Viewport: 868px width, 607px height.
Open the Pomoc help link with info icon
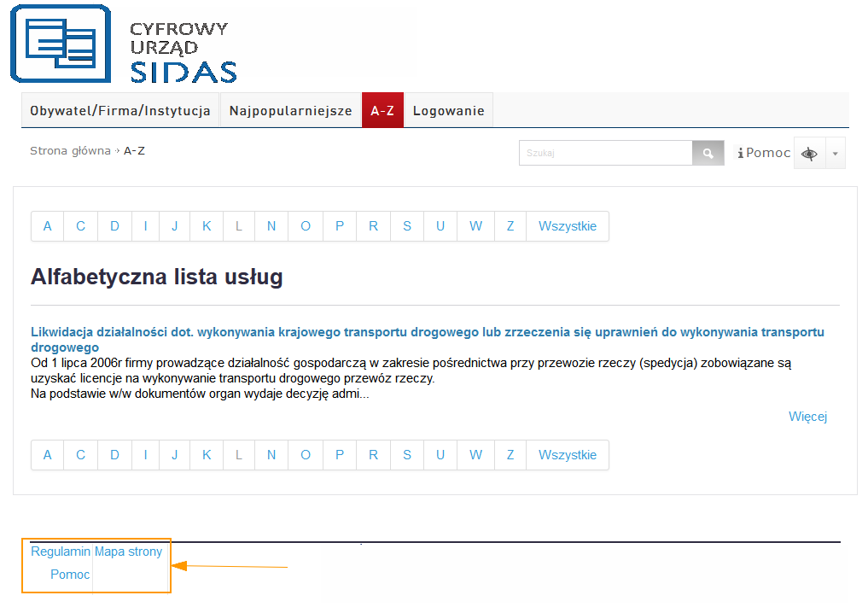pos(764,153)
